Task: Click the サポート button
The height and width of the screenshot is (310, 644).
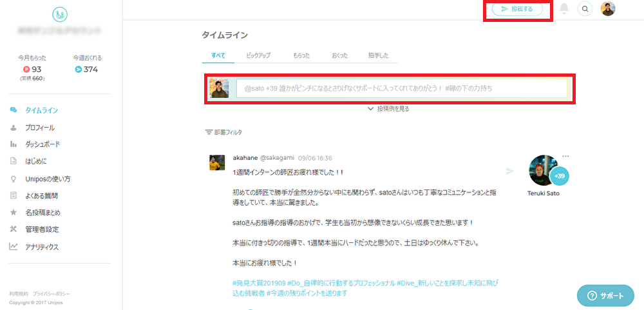Action: click(605, 296)
